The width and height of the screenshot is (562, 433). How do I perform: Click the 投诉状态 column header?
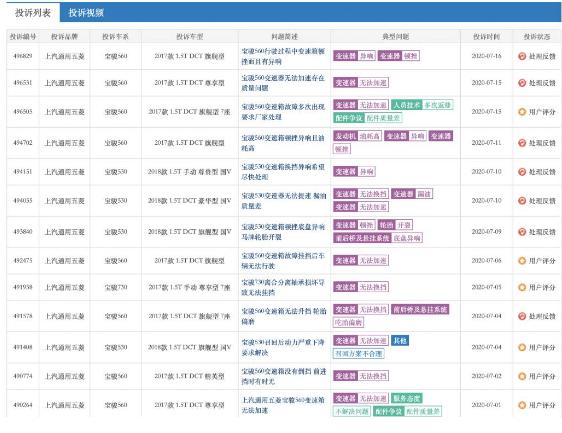coord(537,37)
